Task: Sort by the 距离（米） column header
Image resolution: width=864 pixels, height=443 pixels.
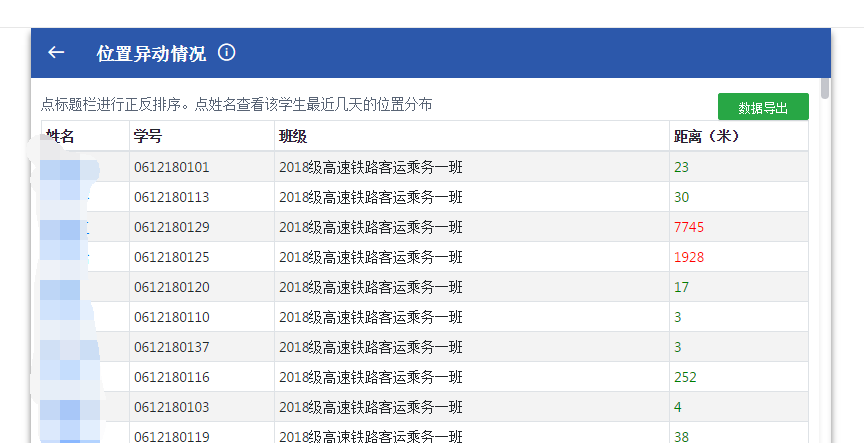Action: click(x=706, y=136)
